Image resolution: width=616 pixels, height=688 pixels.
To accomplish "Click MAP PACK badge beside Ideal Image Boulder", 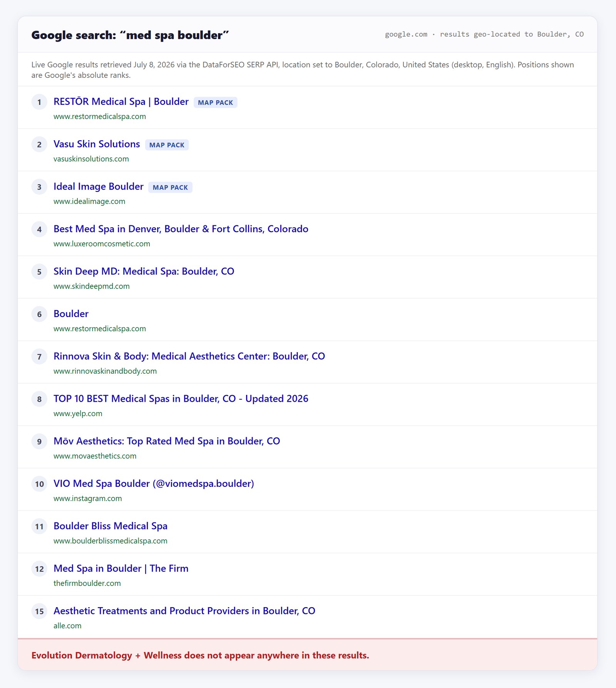I will point(170,187).
